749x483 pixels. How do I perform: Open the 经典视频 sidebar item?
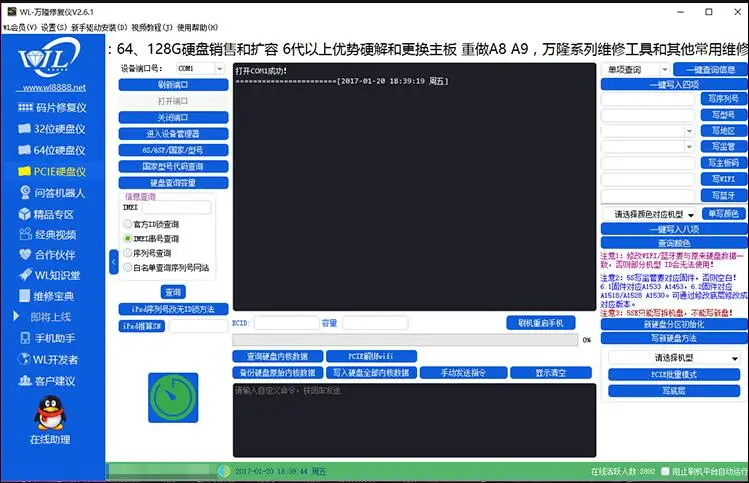click(47, 234)
